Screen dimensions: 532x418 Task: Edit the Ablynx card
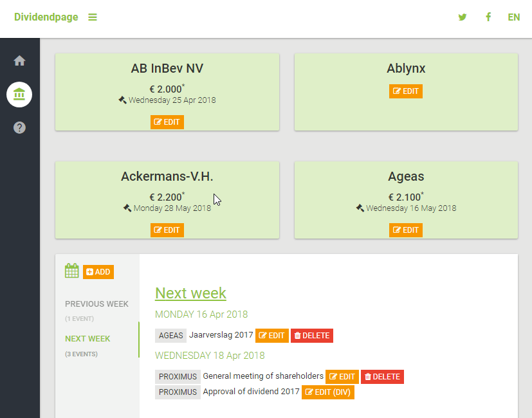pos(406,91)
